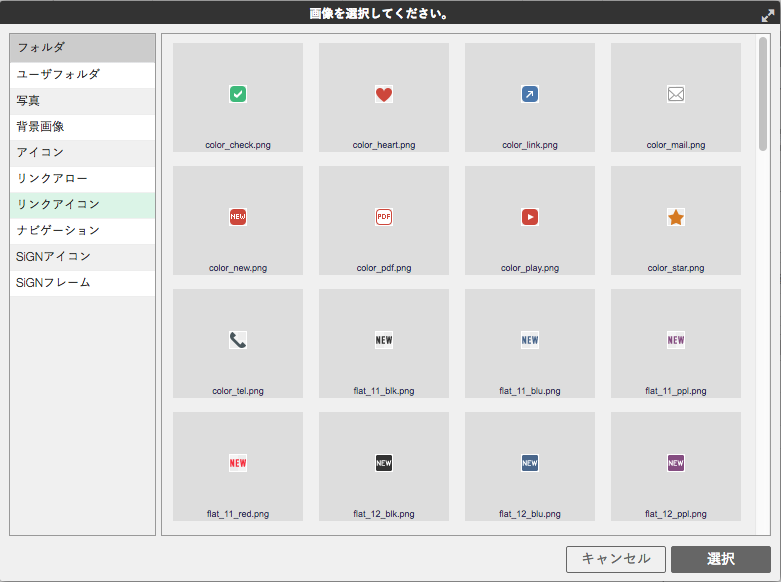Select the blue NEW badge flat_12_blu.png
Image resolution: width=781 pixels, height=582 pixels.
pyautogui.click(x=529, y=463)
